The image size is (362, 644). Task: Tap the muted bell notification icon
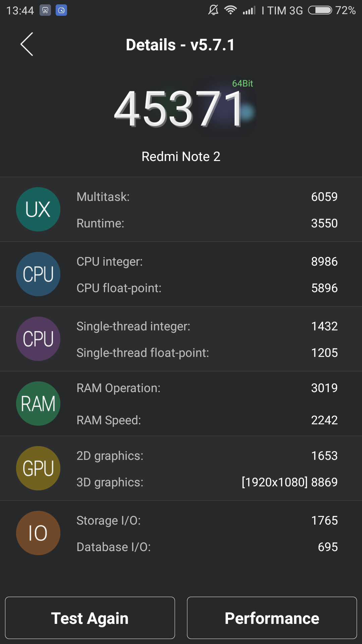tap(213, 10)
